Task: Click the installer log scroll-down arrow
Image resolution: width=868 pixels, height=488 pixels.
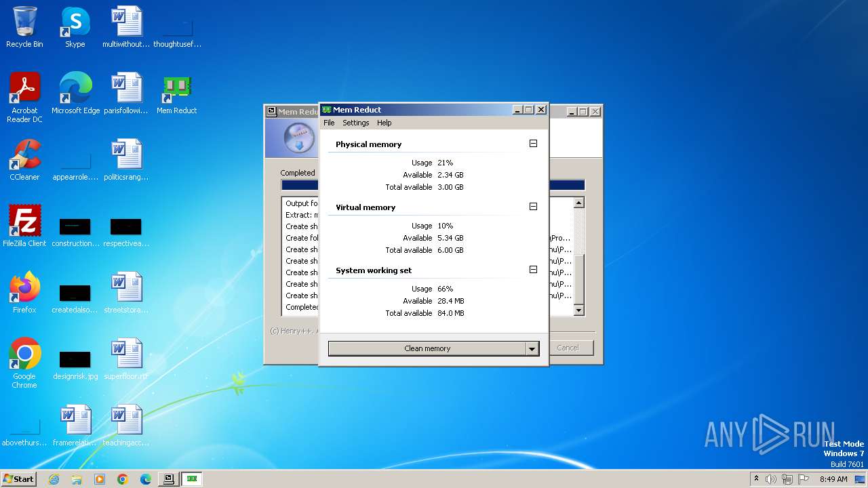Action: [578, 310]
